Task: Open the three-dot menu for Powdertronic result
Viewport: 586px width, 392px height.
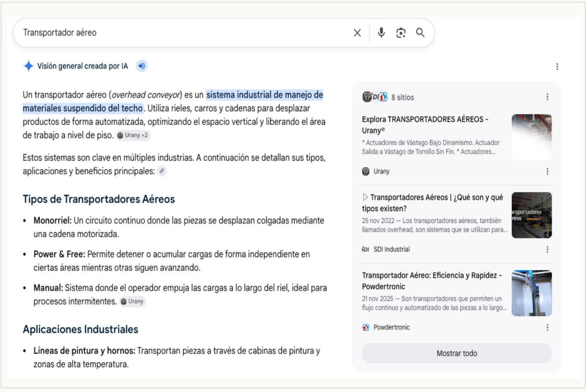Action: coord(548,327)
